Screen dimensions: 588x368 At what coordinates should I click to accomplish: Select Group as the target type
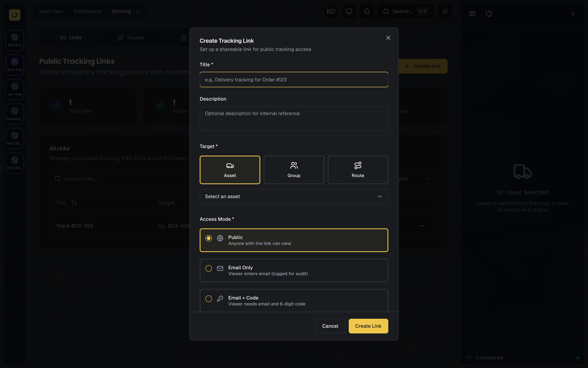click(x=294, y=170)
